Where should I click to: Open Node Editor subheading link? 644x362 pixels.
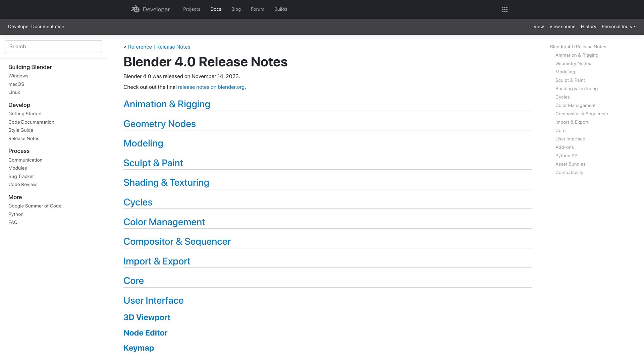tap(146, 333)
